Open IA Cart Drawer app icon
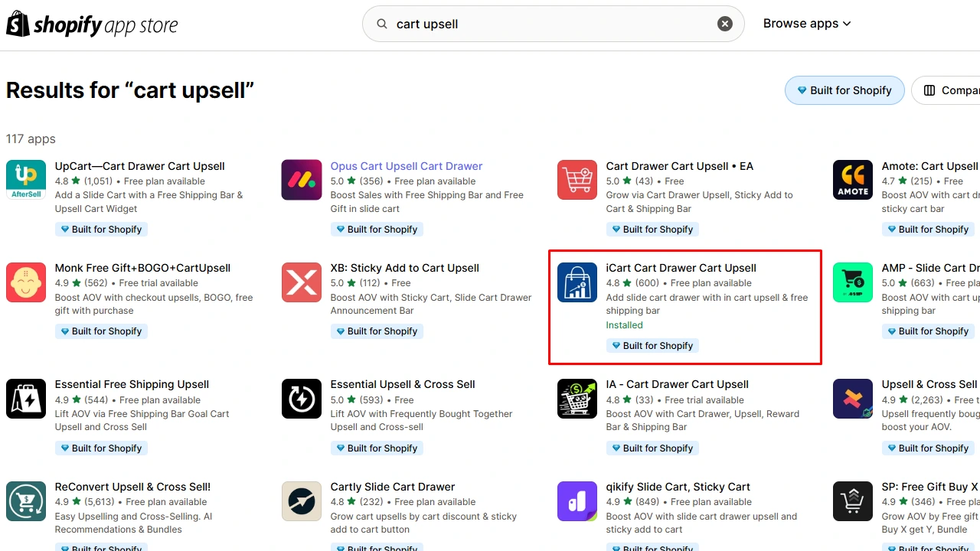This screenshot has width=980, height=551. [x=577, y=399]
